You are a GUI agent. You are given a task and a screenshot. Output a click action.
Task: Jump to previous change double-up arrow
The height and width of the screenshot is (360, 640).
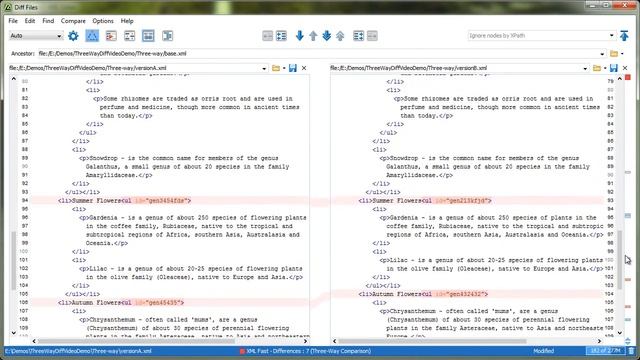pos(340,36)
